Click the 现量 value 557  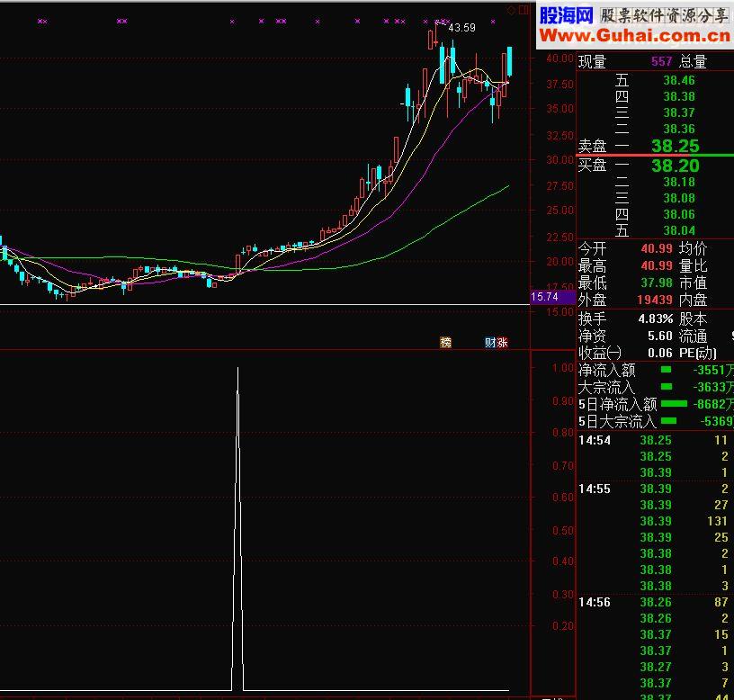point(661,61)
